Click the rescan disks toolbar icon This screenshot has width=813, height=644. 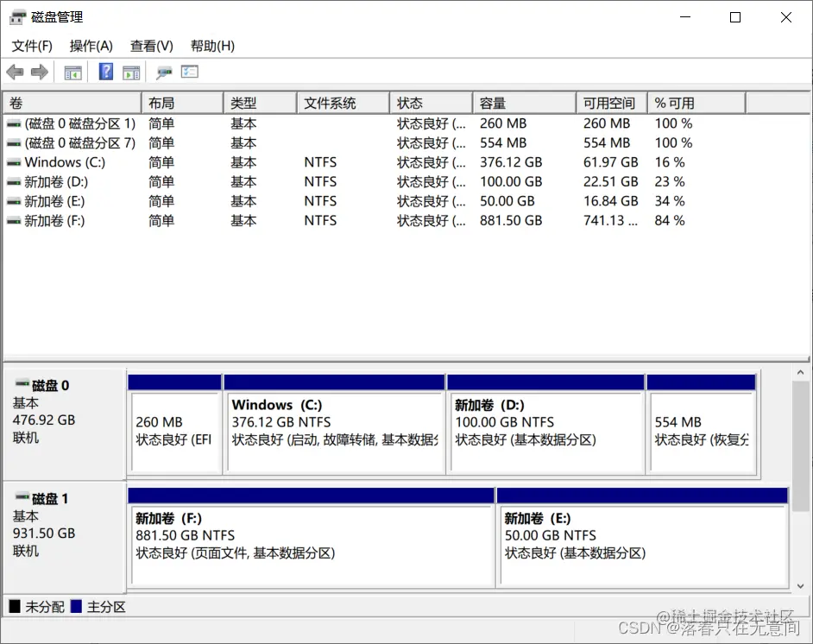(x=163, y=73)
